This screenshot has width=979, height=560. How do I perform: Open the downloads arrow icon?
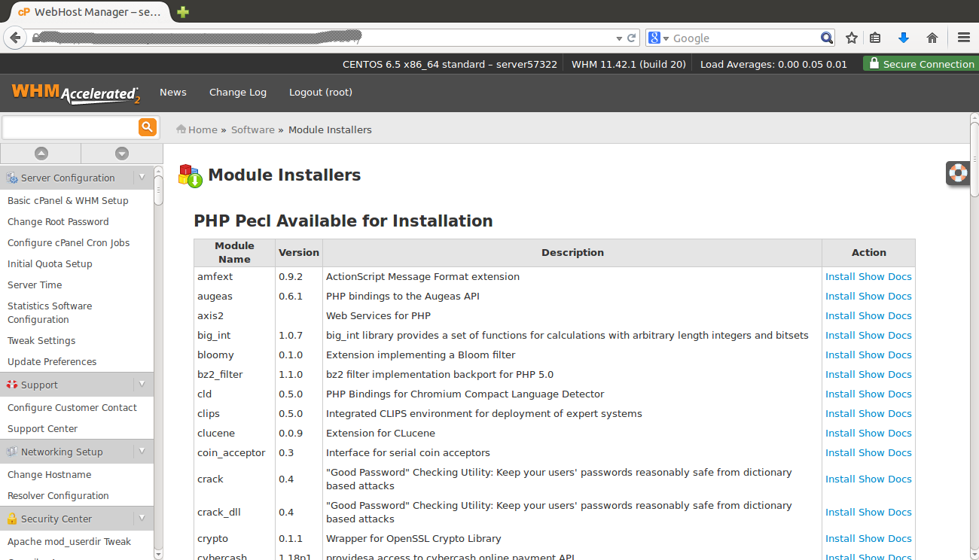(904, 38)
